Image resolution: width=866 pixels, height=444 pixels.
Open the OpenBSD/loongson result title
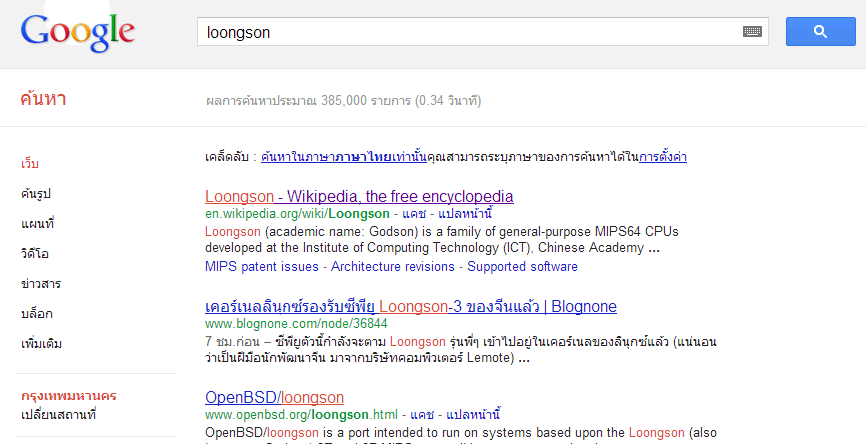pyautogui.click(x=274, y=397)
